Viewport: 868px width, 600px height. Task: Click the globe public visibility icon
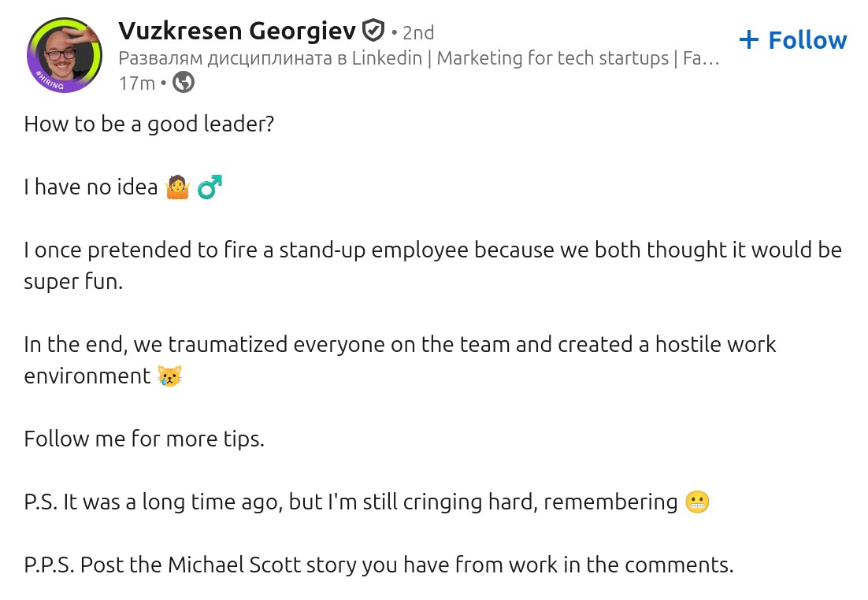tap(183, 82)
